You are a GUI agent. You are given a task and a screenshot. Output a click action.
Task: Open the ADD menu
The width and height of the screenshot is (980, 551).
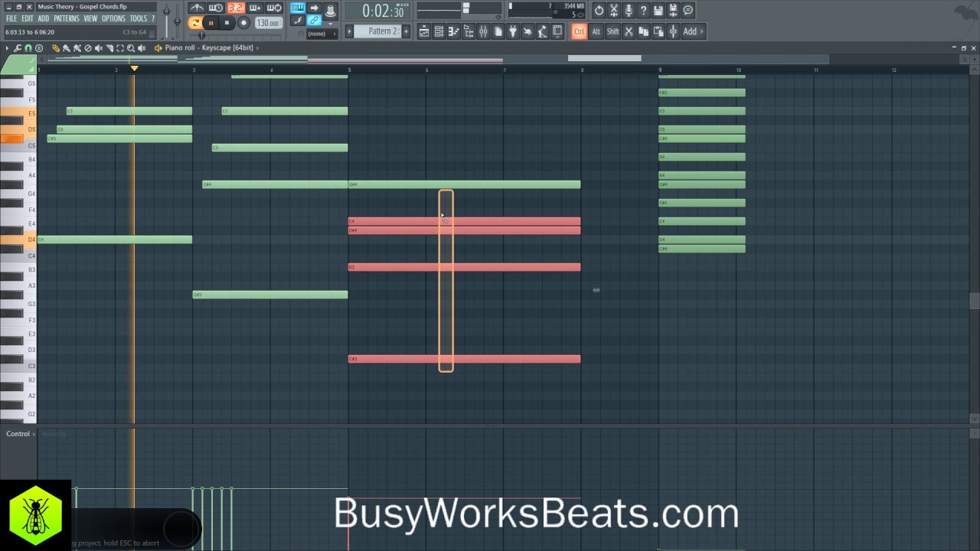point(44,18)
